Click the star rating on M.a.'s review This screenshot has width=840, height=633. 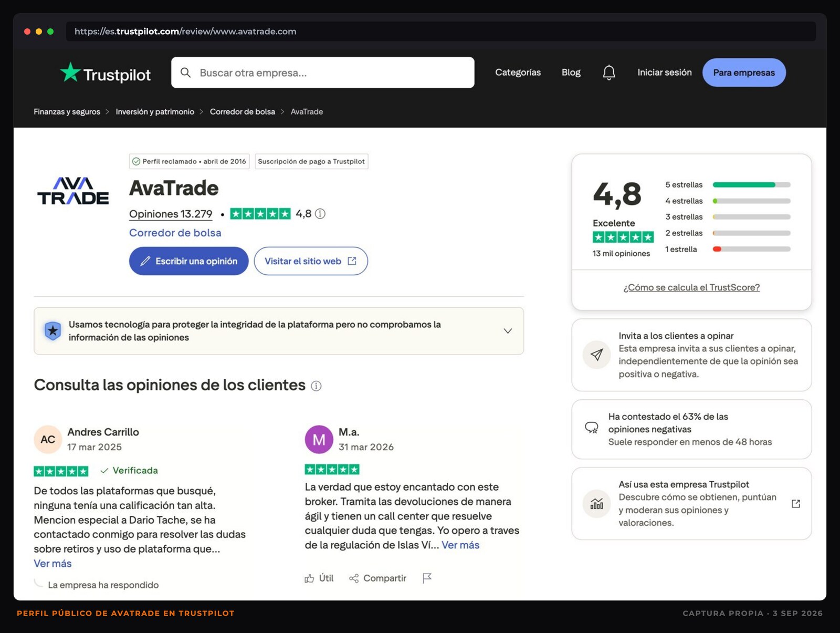(332, 470)
